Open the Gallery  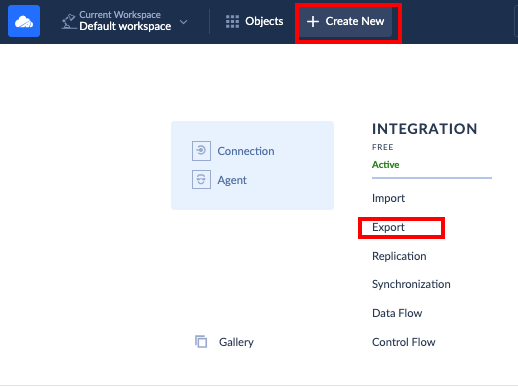[236, 342]
